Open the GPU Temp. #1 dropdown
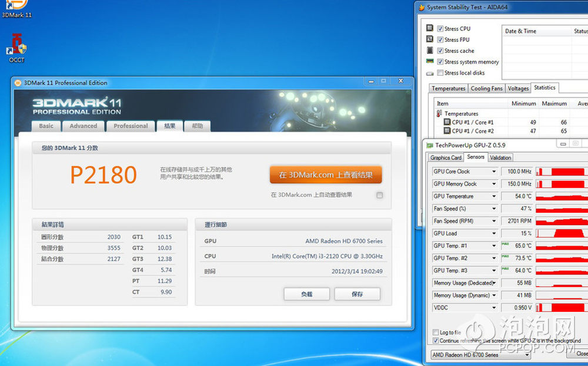Image resolution: width=588 pixels, height=366 pixels. pos(494,246)
